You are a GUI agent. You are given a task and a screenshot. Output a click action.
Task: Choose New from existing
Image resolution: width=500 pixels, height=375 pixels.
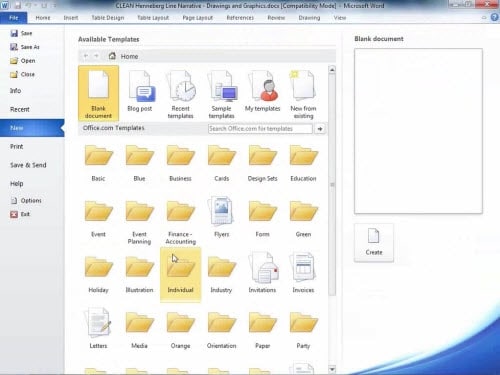pos(303,93)
